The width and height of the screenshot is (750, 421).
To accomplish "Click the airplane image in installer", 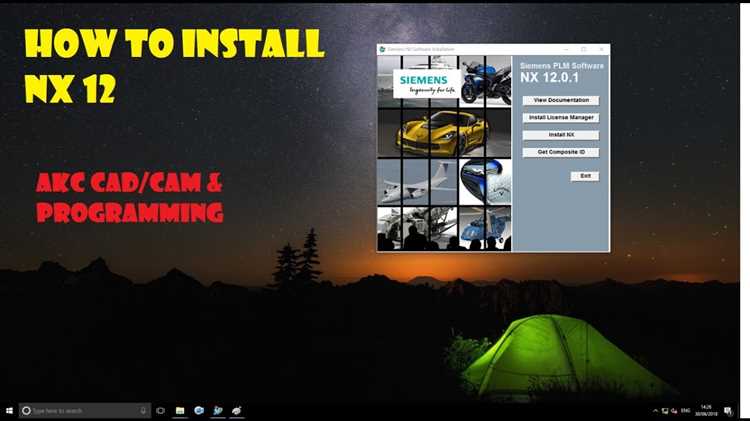I will click(417, 183).
